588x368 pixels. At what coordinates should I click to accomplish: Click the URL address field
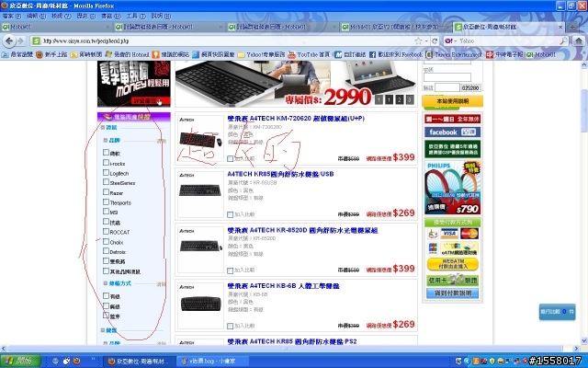227,40
